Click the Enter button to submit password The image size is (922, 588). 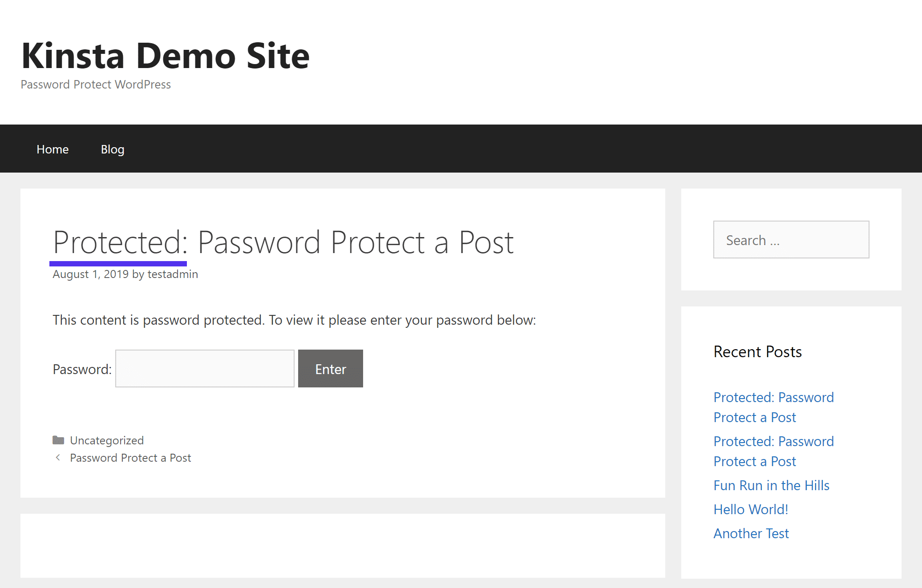coord(330,368)
